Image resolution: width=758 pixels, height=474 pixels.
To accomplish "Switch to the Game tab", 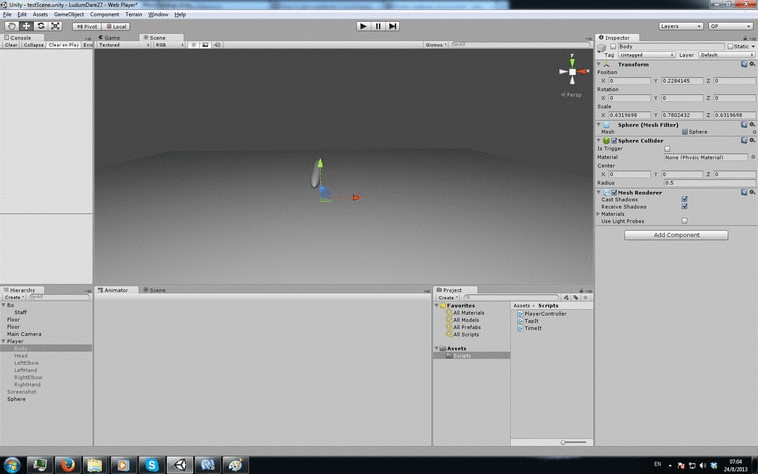I will click(x=112, y=37).
